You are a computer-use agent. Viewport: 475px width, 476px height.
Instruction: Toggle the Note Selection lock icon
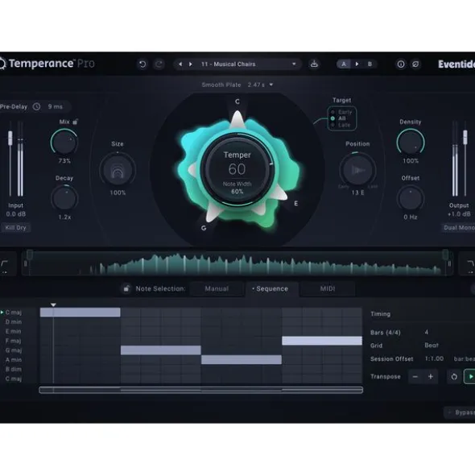coord(126,288)
